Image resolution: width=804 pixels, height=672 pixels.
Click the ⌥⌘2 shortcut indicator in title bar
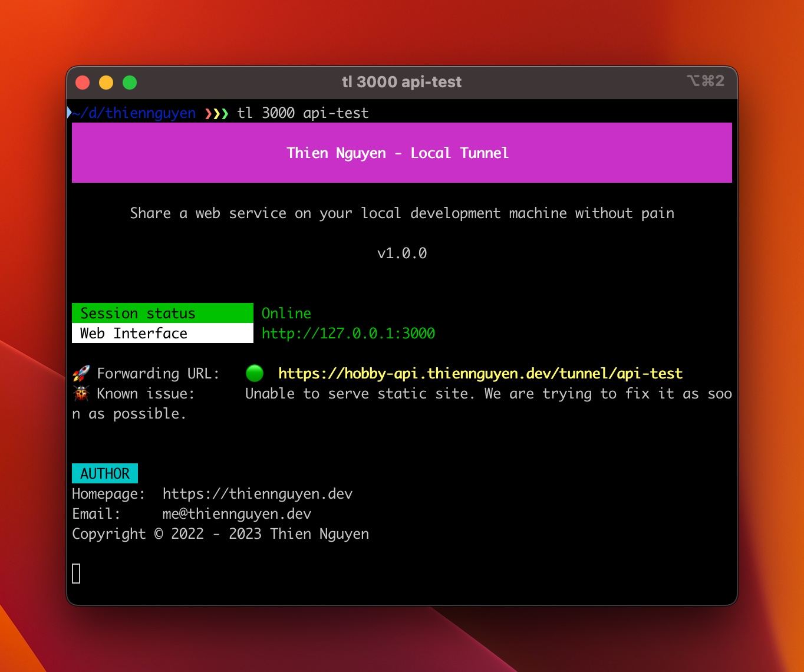click(706, 81)
